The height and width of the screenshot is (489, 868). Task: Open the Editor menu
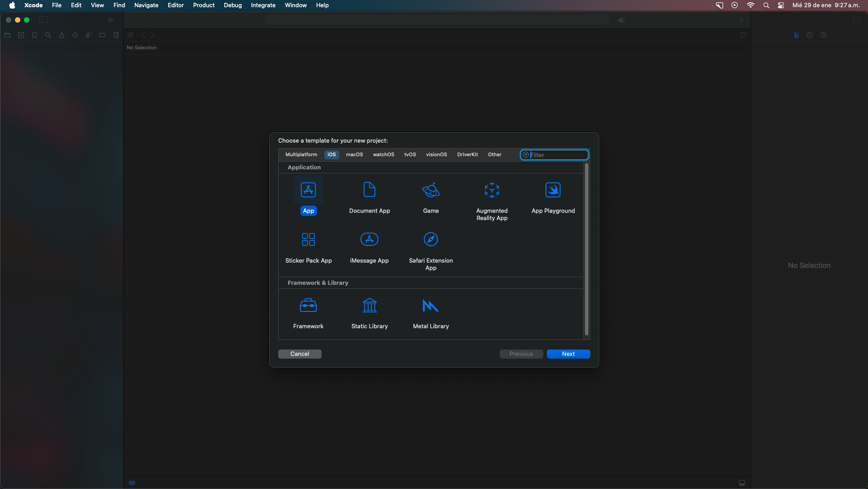(175, 5)
